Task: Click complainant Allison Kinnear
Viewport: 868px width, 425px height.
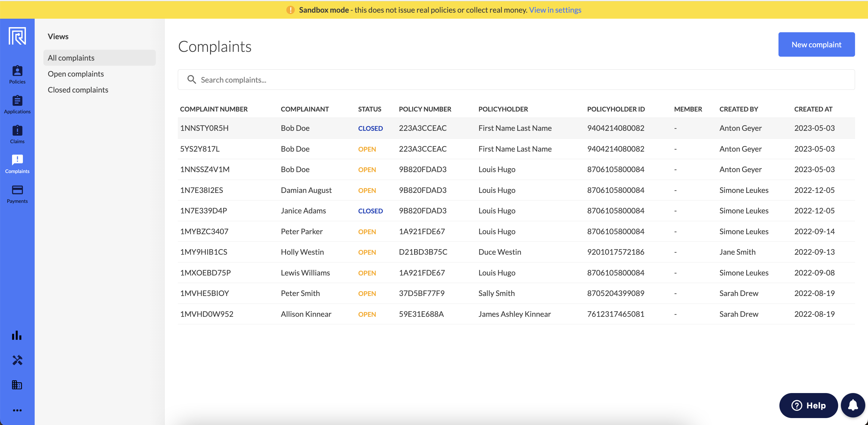Action: click(x=306, y=314)
